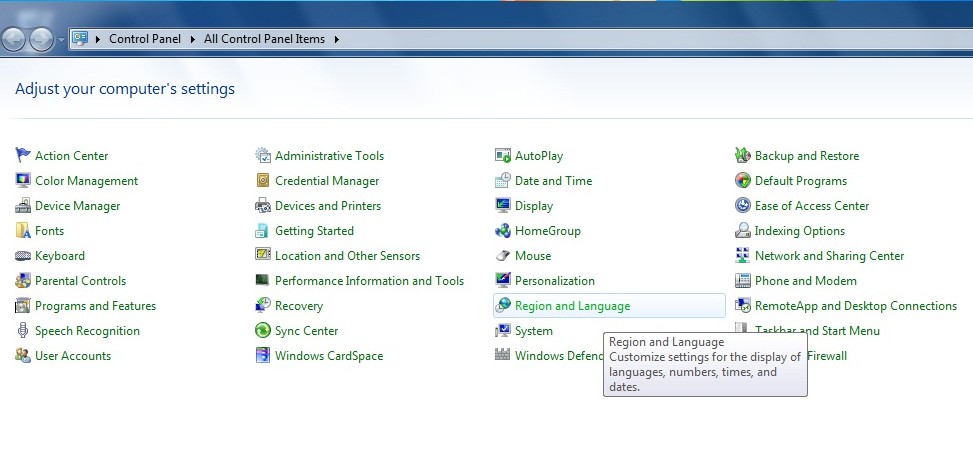Click the address bar computer icon
Image resolution: width=973 pixels, height=459 pixels.
pos(80,38)
